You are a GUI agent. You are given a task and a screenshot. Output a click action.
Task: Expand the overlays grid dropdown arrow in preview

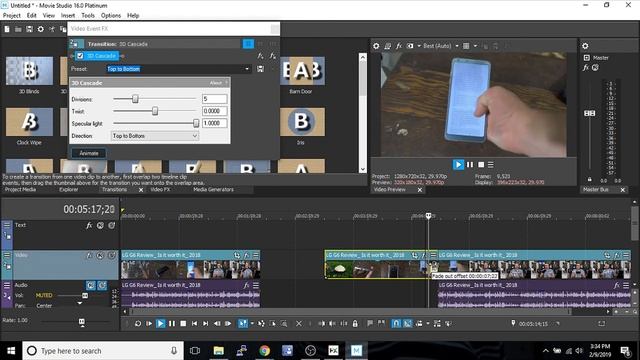point(476,46)
